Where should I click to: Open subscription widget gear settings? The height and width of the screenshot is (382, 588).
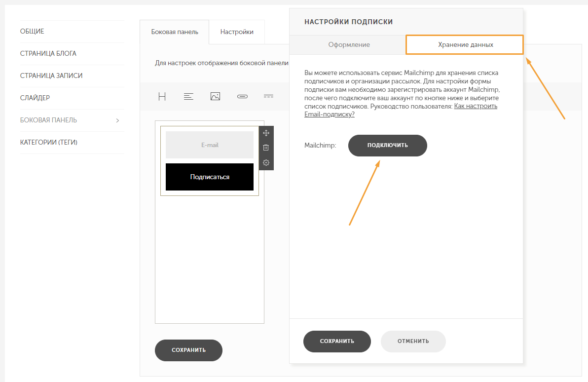pyautogui.click(x=266, y=162)
